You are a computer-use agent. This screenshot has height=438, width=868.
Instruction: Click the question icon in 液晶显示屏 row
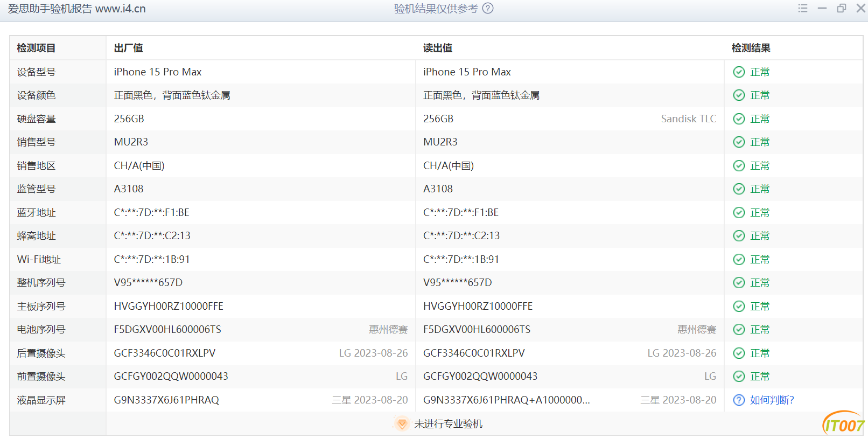[x=739, y=400]
